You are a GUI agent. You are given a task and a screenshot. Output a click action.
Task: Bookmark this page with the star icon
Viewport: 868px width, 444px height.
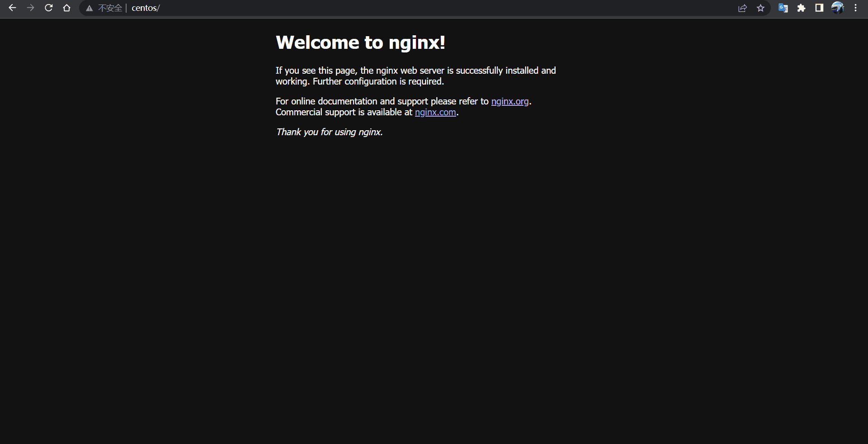761,8
